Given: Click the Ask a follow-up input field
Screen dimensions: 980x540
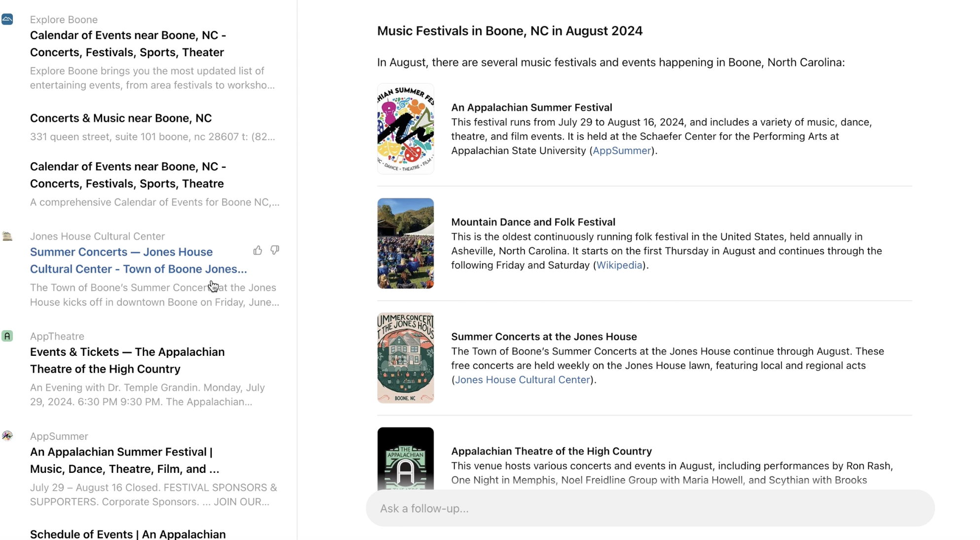Looking at the screenshot, I should (x=649, y=508).
